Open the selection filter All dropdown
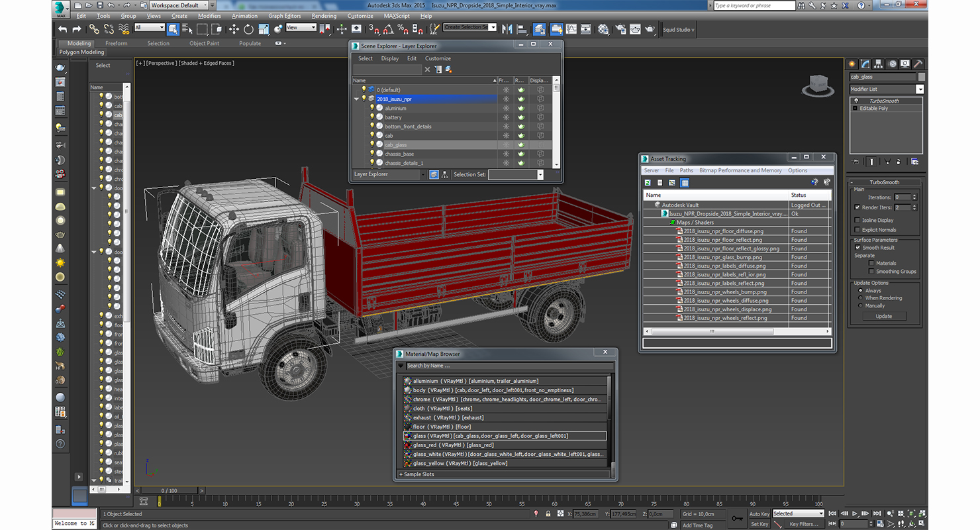Viewport: 980px width, 530px height. coord(149,27)
